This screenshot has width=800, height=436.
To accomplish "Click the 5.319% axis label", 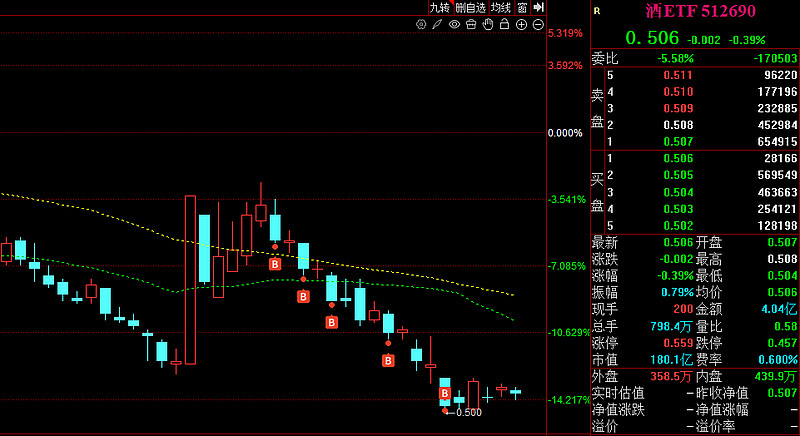I will pyautogui.click(x=565, y=33).
